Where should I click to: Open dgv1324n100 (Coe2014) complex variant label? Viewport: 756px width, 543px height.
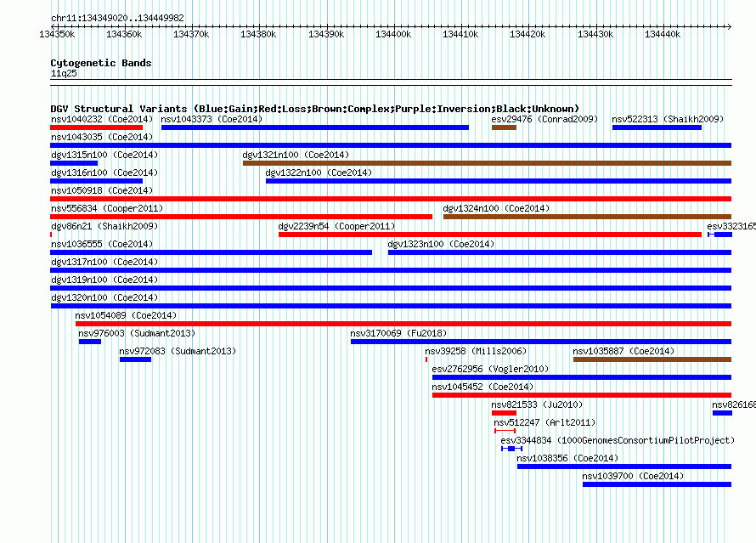coord(496,208)
